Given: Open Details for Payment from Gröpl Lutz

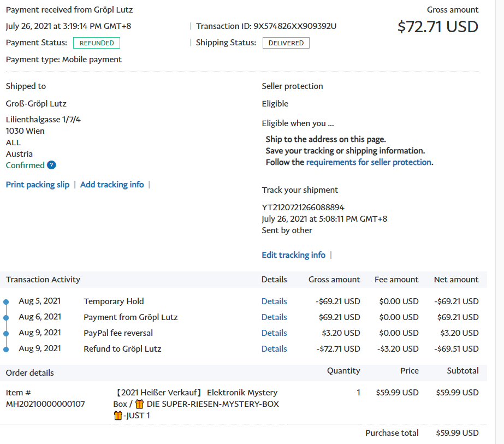Looking at the screenshot, I should pos(274,317).
